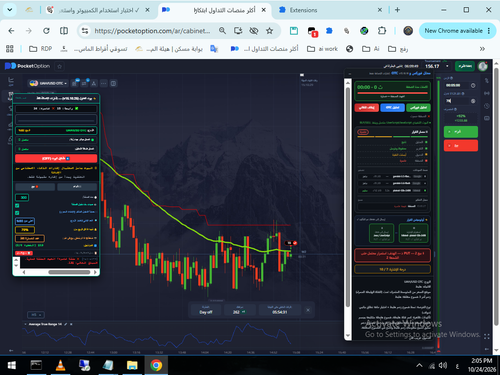The height and width of the screenshot is (375, 500).
Task: Edit Average True Range indicator settings pencil
Action: click(x=66, y=324)
